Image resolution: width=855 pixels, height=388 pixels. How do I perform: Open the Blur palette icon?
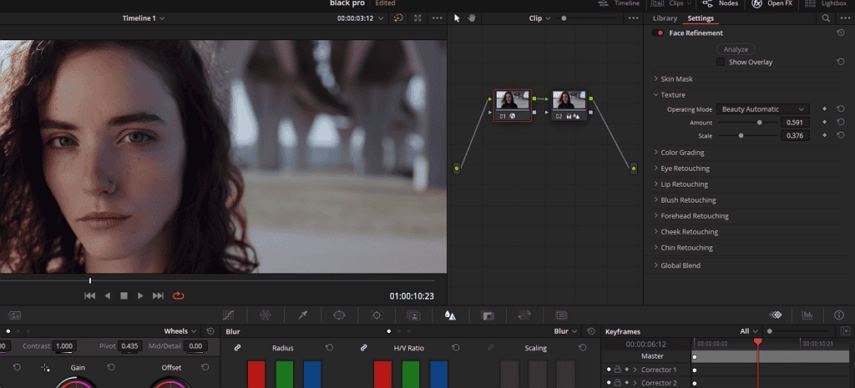pos(450,315)
